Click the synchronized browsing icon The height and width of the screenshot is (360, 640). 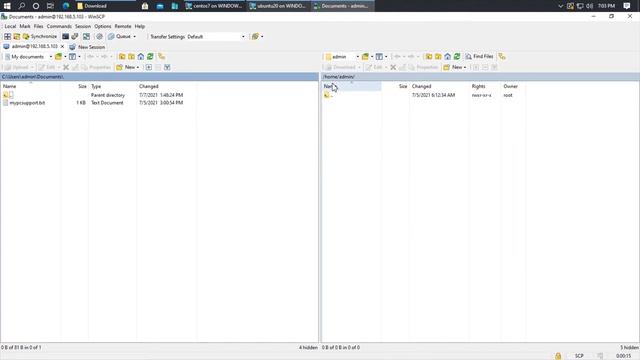point(87,36)
